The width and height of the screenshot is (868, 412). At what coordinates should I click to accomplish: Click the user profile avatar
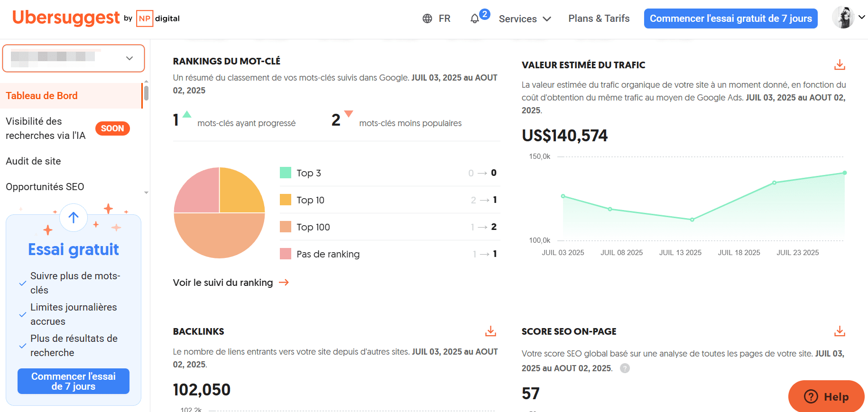point(843,18)
